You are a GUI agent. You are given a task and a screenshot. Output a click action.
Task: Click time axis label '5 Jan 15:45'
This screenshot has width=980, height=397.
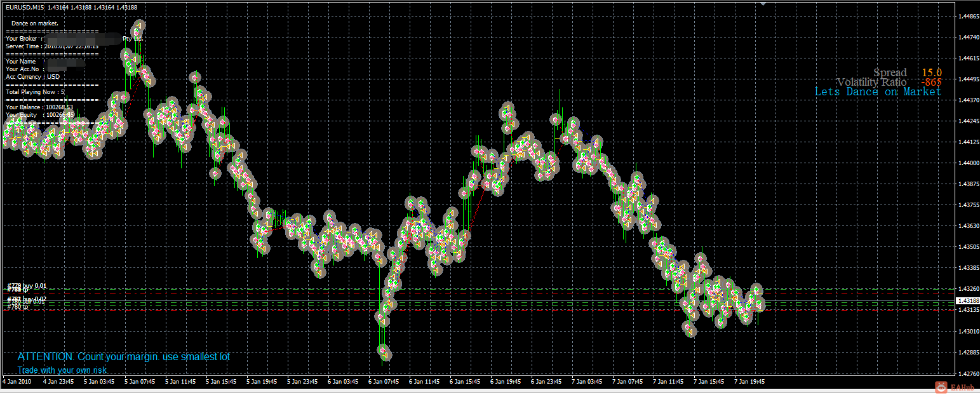pos(221,382)
